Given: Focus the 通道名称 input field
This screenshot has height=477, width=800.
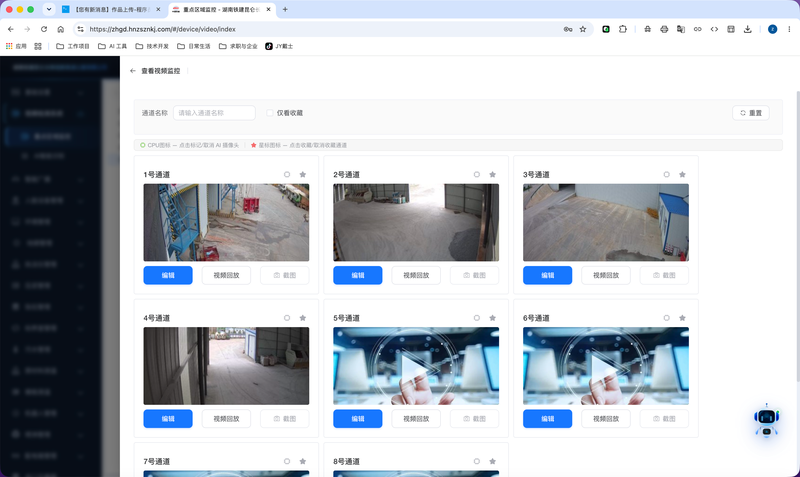Looking at the screenshot, I should click(x=214, y=113).
